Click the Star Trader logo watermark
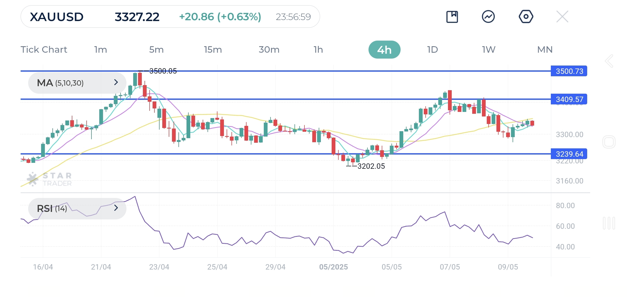This screenshot has height=297, width=644. [49, 179]
